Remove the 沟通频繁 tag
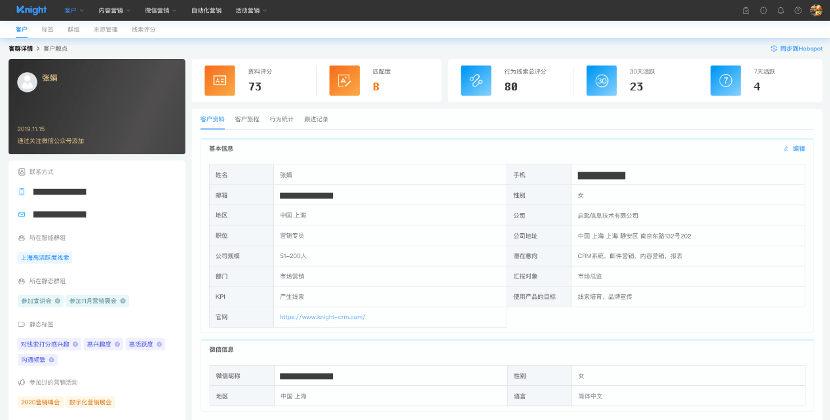The image size is (830, 420). click(x=51, y=360)
